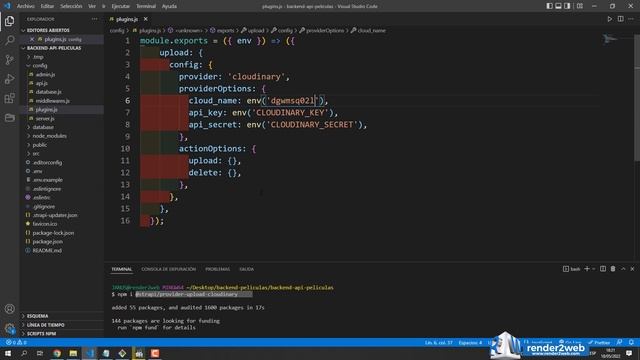Click the Prettier status bar item

click(x=599, y=342)
